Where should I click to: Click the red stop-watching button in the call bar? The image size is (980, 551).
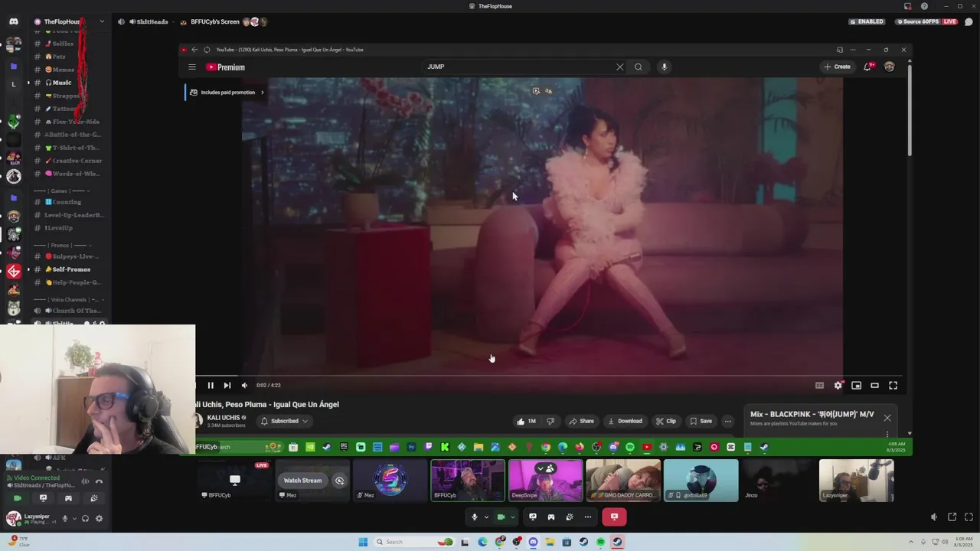614,517
